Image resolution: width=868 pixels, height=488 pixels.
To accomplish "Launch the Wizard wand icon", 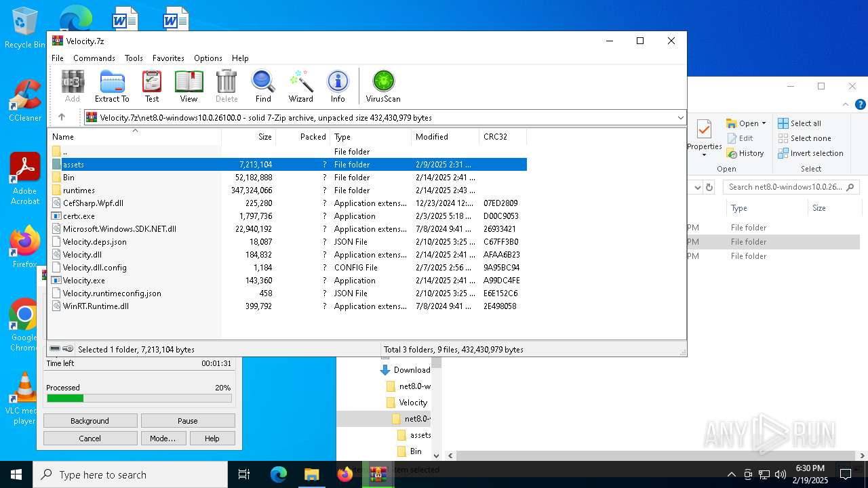I will coord(300,87).
